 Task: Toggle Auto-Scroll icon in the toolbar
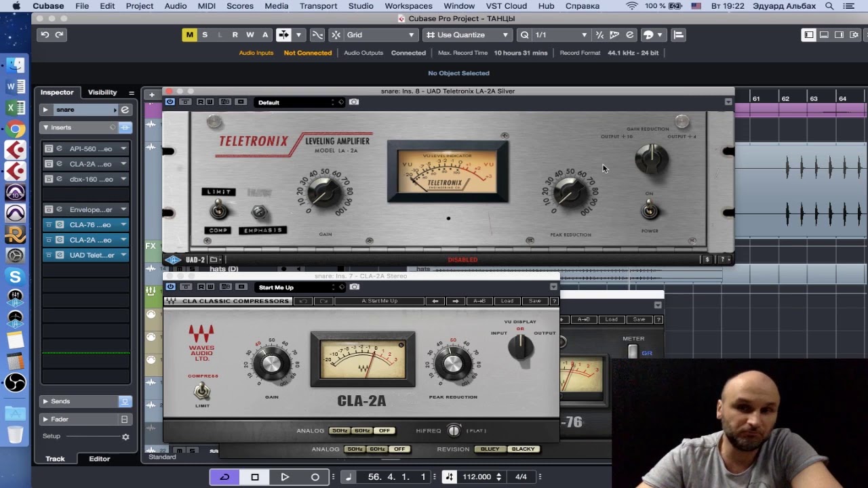pos(283,35)
